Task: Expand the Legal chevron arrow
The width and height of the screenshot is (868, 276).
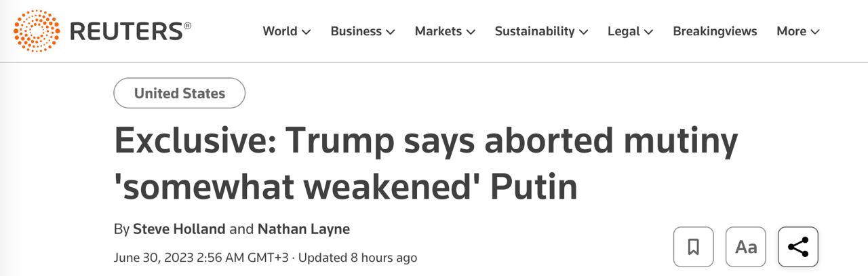Action: (x=649, y=32)
